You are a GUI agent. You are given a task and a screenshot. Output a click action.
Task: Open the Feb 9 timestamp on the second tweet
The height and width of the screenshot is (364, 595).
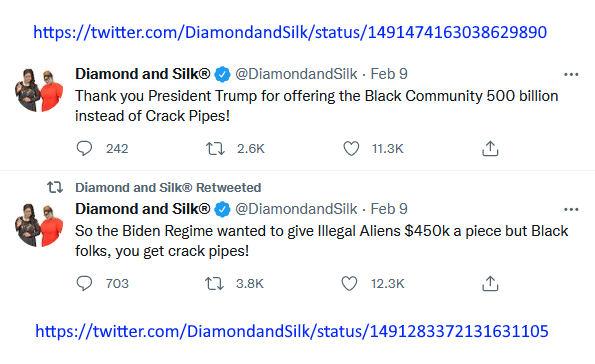389,209
